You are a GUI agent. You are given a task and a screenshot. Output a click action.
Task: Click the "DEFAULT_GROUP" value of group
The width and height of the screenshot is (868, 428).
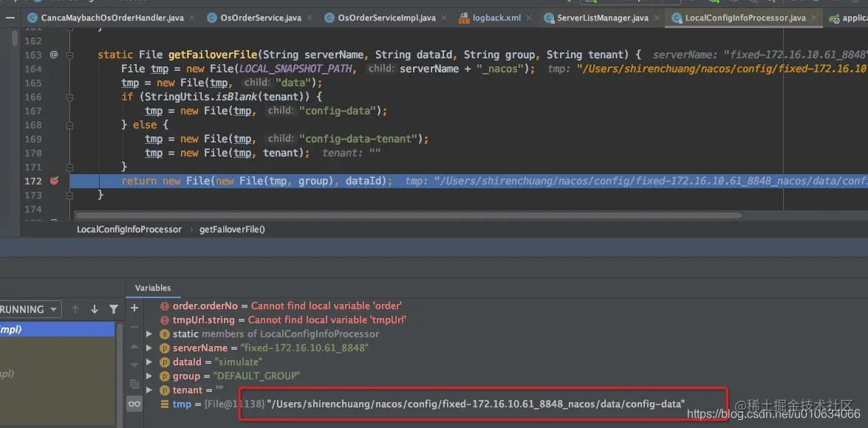259,376
